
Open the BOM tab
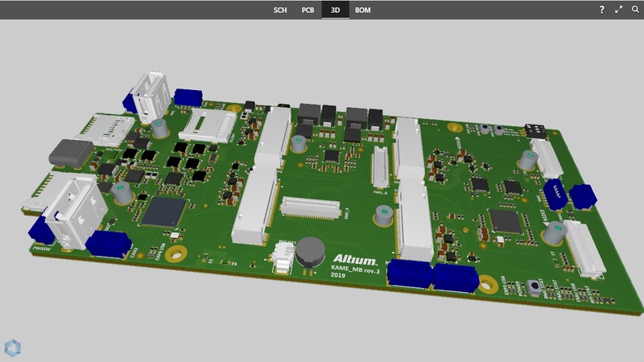[x=363, y=10]
